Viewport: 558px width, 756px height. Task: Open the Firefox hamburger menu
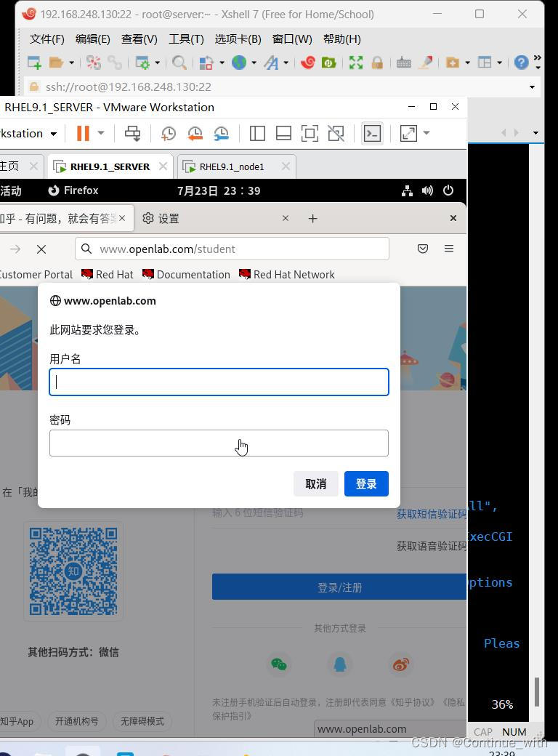click(448, 249)
